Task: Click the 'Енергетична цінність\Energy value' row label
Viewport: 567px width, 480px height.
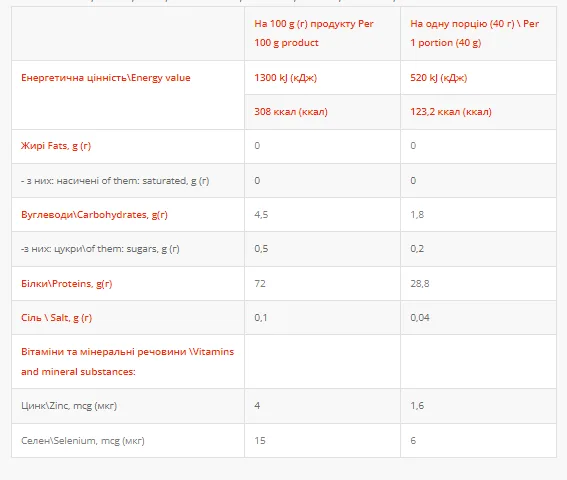Action: [106, 78]
